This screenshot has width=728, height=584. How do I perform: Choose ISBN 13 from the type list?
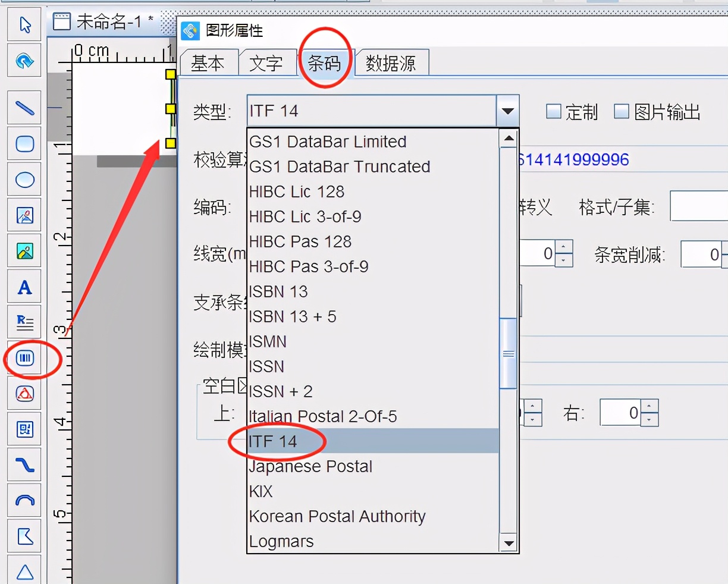point(278,291)
